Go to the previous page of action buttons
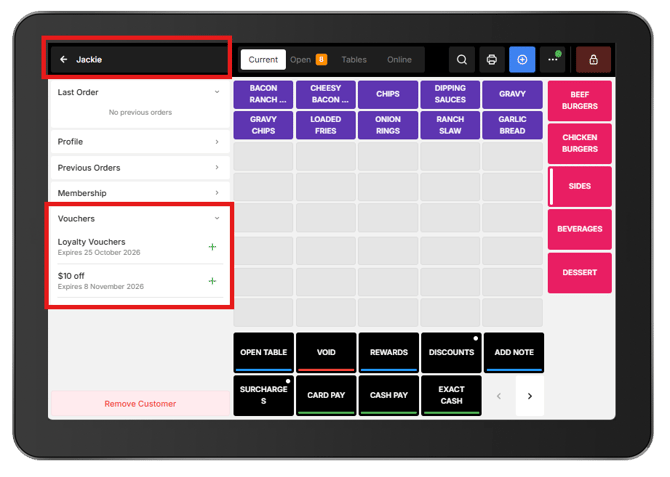The width and height of the screenshot is (670, 477). pyautogui.click(x=499, y=396)
